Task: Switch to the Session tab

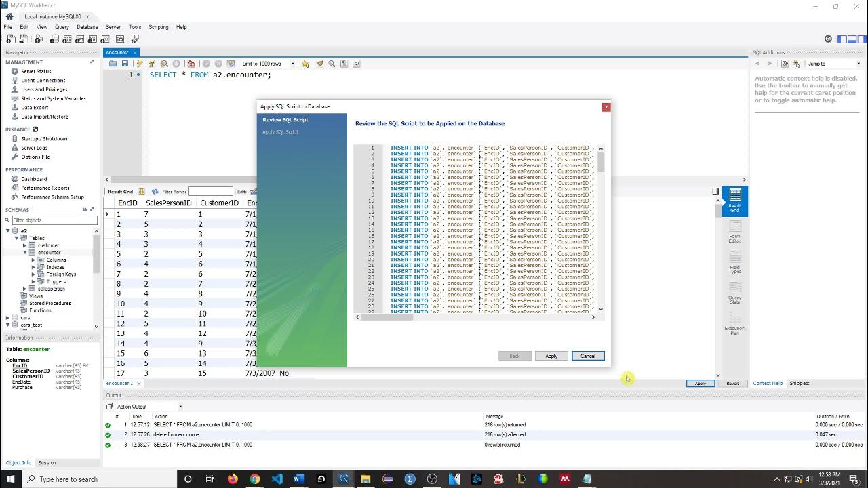Action: pyautogui.click(x=47, y=462)
